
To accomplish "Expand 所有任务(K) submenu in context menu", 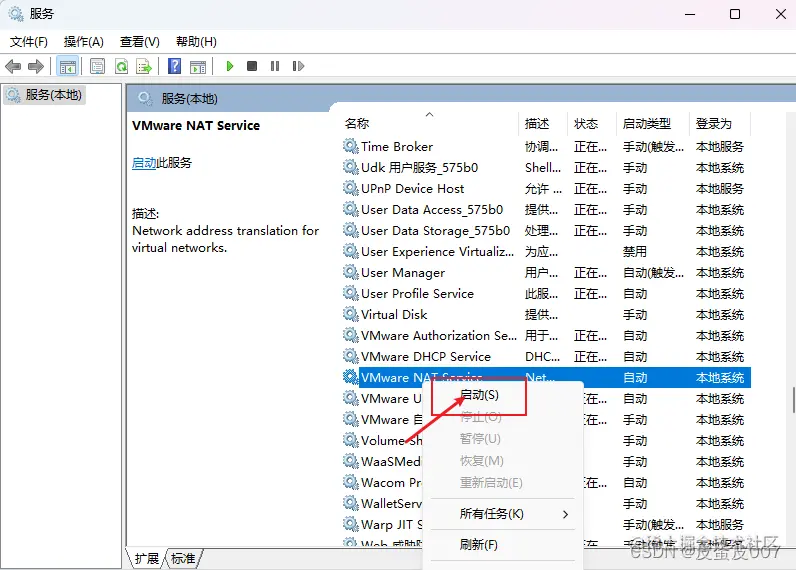I will click(x=503, y=514).
